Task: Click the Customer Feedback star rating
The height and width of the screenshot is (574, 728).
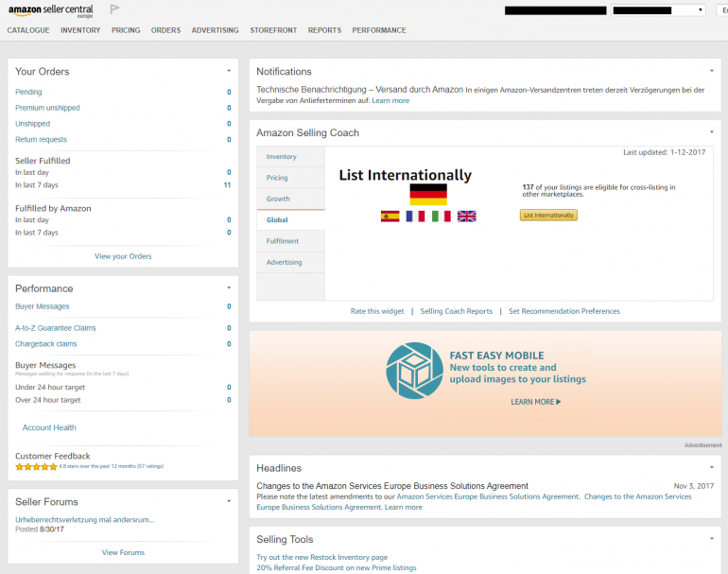Action: pyautogui.click(x=36, y=467)
